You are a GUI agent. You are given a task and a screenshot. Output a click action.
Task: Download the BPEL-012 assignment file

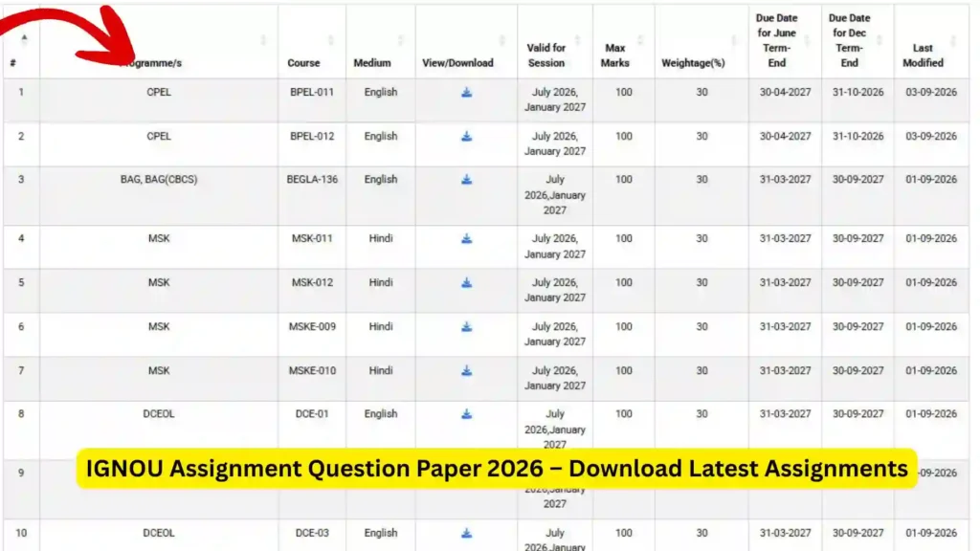pyautogui.click(x=466, y=136)
